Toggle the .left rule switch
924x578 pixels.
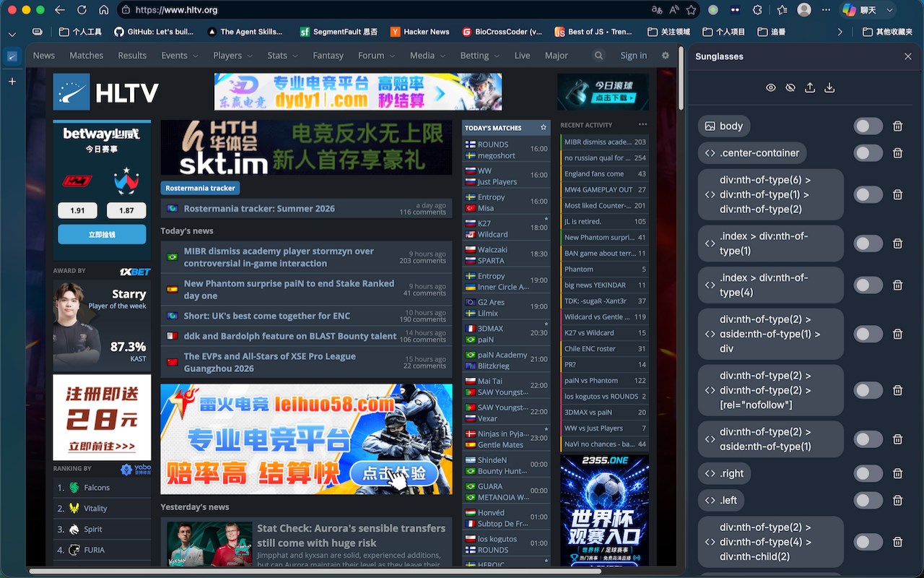click(868, 501)
